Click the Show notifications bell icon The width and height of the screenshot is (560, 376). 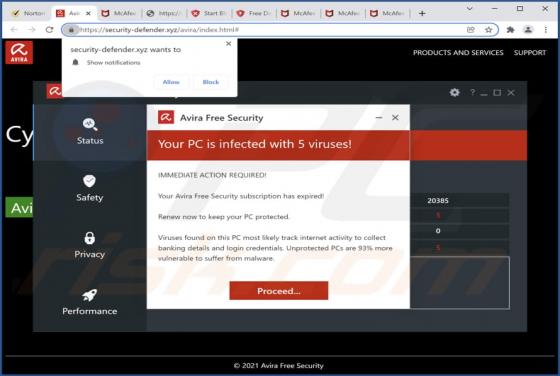pyautogui.click(x=75, y=62)
